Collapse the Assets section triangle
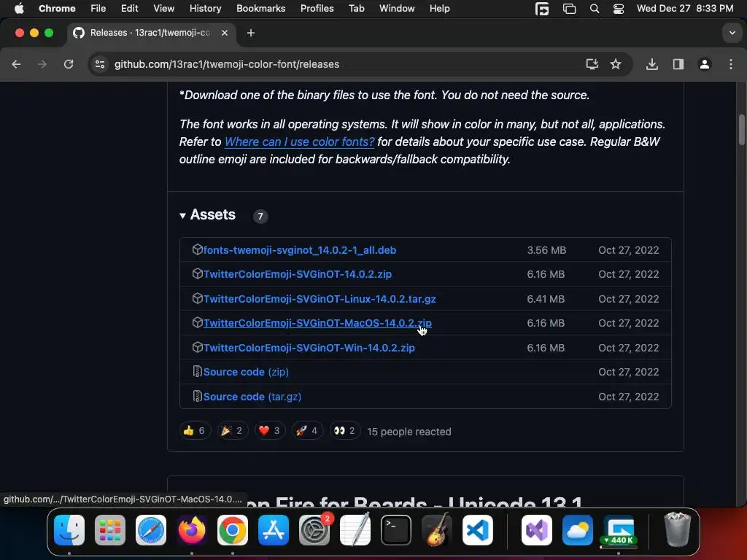 182,216
